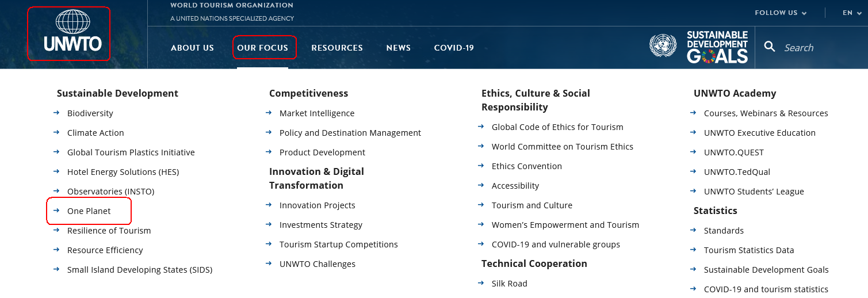The image size is (868, 298).
Task: Open the UNWTO.QUEST link
Action: pyautogui.click(x=734, y=152)
